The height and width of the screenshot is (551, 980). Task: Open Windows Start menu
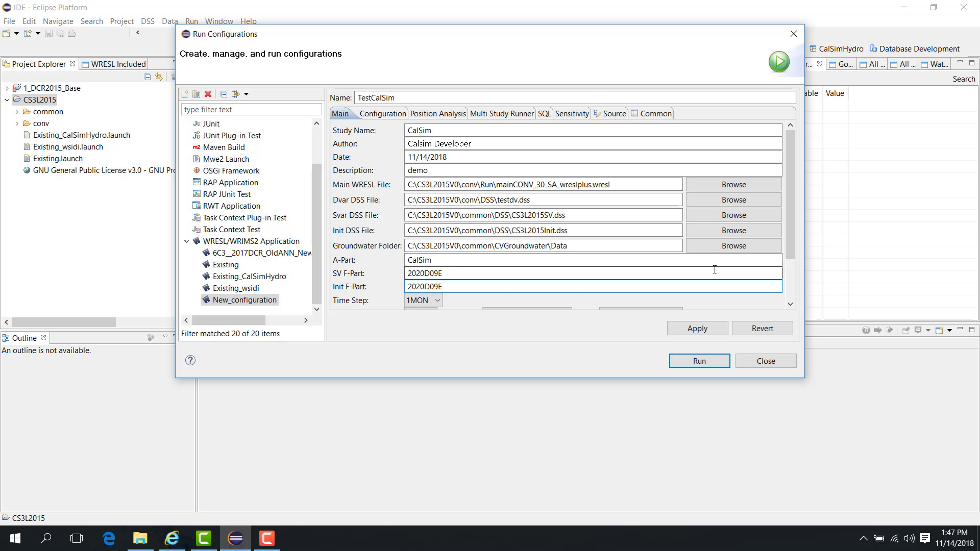coord(15,538)
